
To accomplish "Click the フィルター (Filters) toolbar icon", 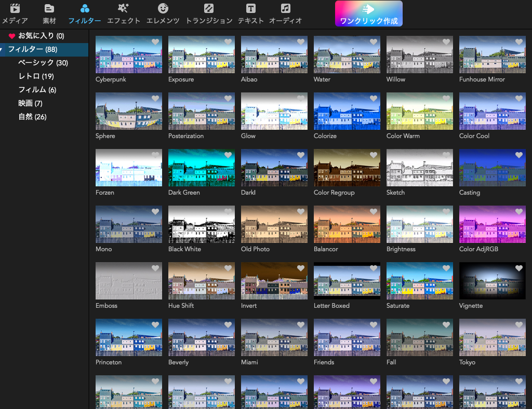I will click(85, 9).
